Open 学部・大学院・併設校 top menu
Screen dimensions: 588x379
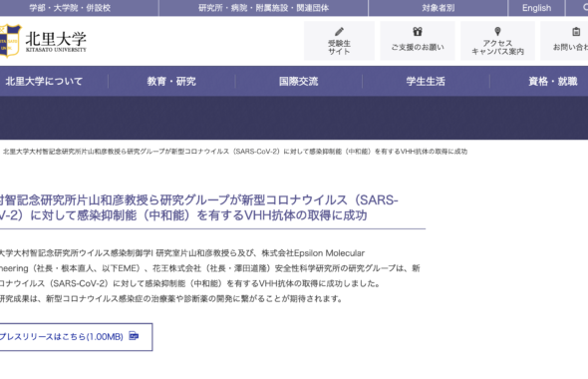[70, 8]
